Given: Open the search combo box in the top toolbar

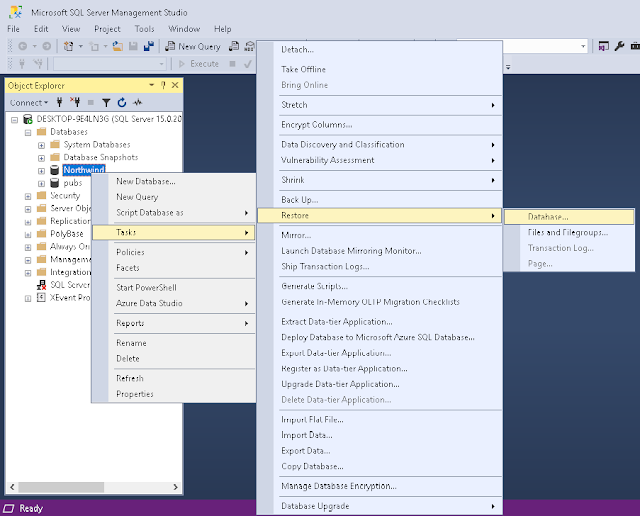Looking at the screenshot, I should coord(543,46).
